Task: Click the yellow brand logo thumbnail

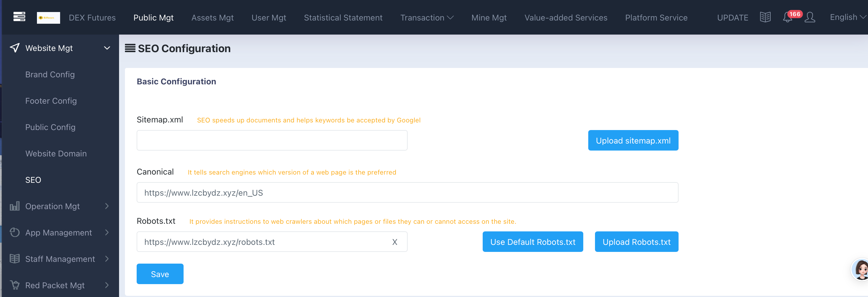Action: [x=48, y=18]
